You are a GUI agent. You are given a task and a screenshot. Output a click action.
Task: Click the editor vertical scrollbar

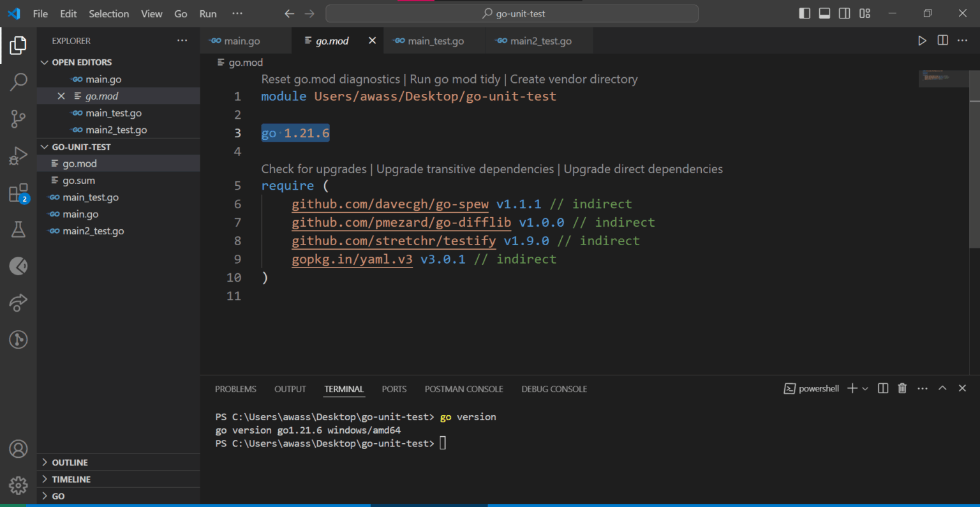point(974,174)
